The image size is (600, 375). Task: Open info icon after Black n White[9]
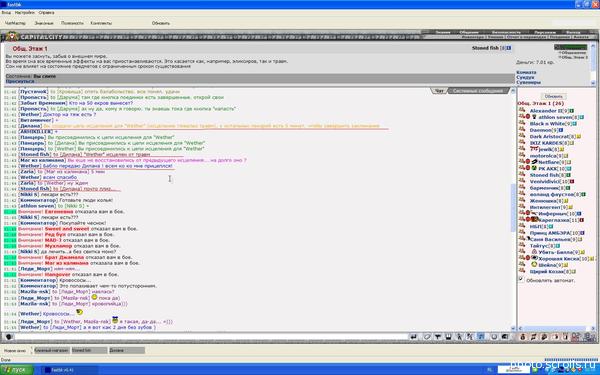point(574,124)
